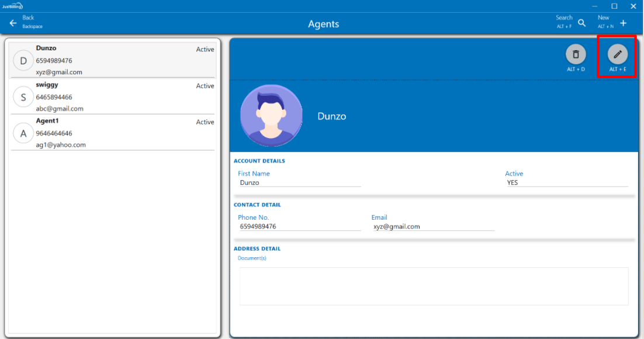Image resolution: width=644 pixels, height=339 pixels.
Task: Click the First Name field
Action: point(299,182)
